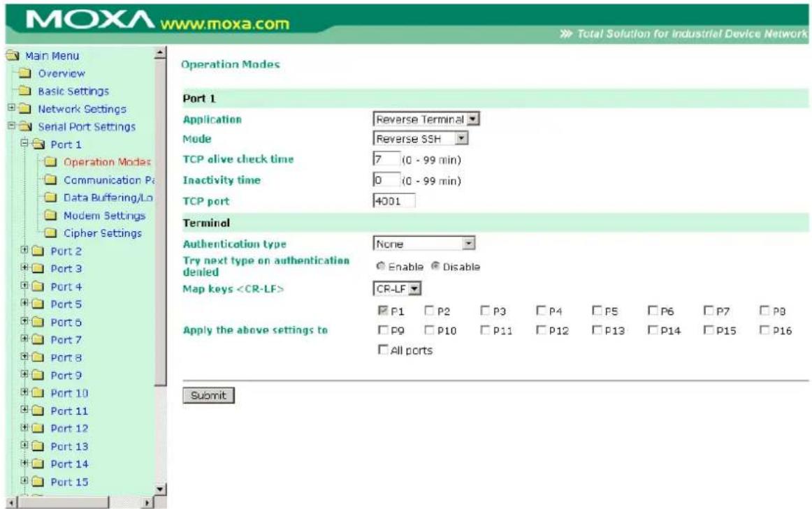Click the Port 13 folder icon
Screen dimensions: 812x509
pos(38,446)
